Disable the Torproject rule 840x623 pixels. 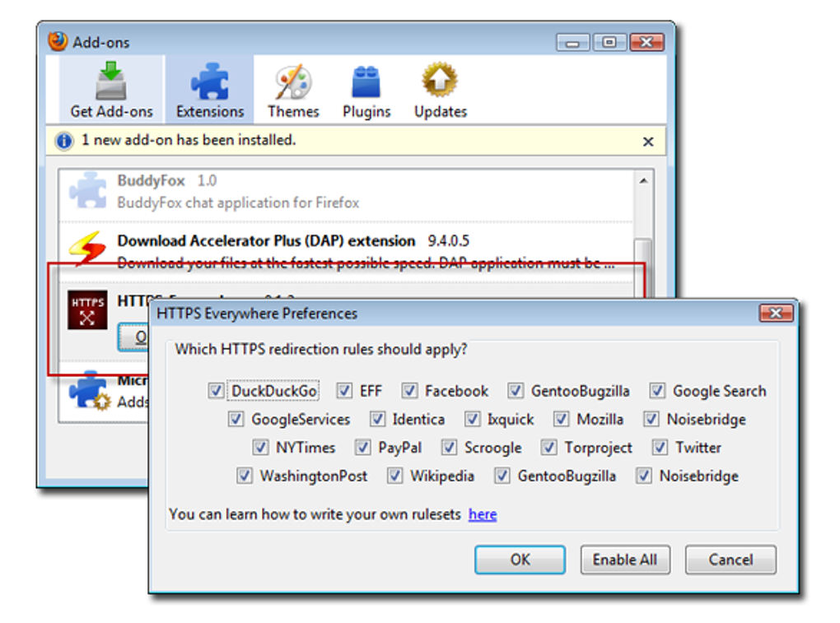(548, 448)
